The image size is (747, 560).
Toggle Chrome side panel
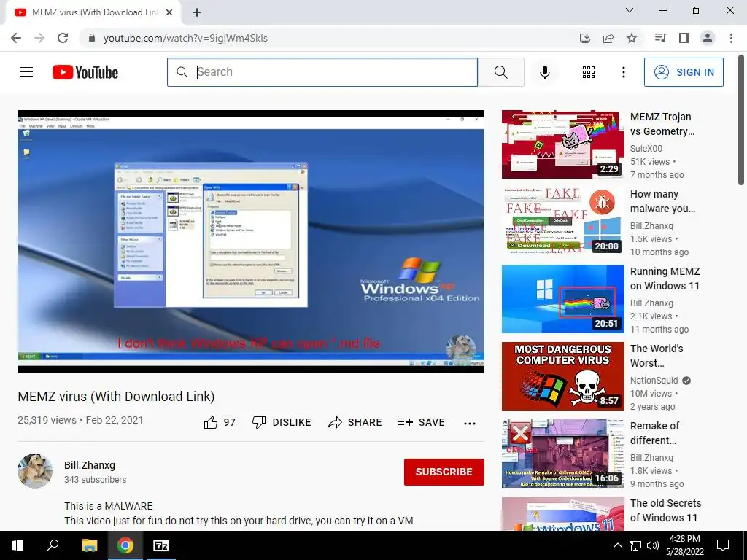(x=684, y=38)
